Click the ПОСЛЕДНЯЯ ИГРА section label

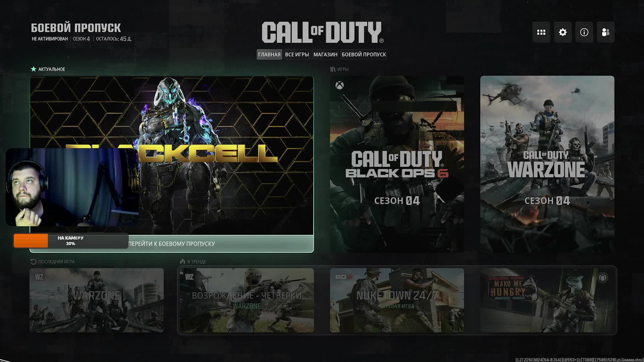coord(56,261)
